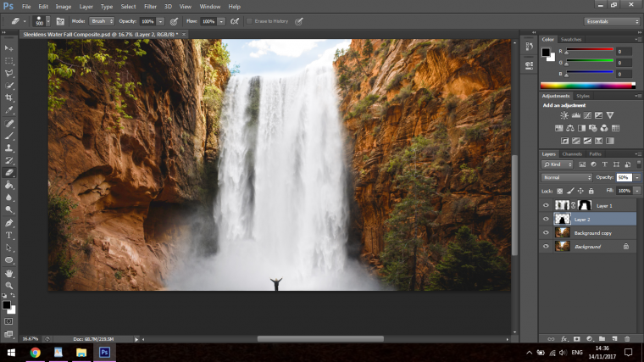Viewport: 644px width, 362px height.
Task: Open the Essentials workspace dropdown
Action: click(612, 21)
